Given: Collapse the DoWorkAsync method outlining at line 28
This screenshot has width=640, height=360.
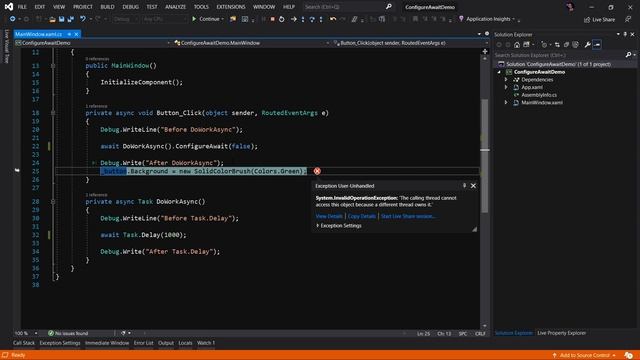Looking at the screenshot, I should point(53,202).
